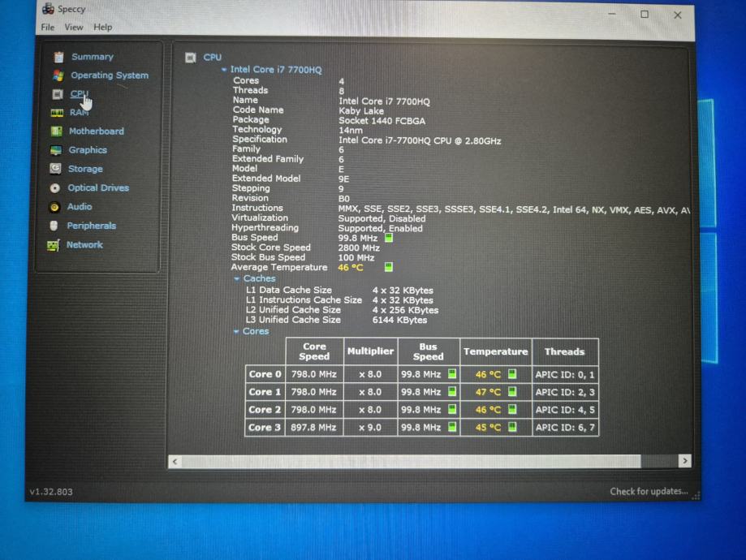Click Core 1 temperature green indicator

(x=512, y=391)
